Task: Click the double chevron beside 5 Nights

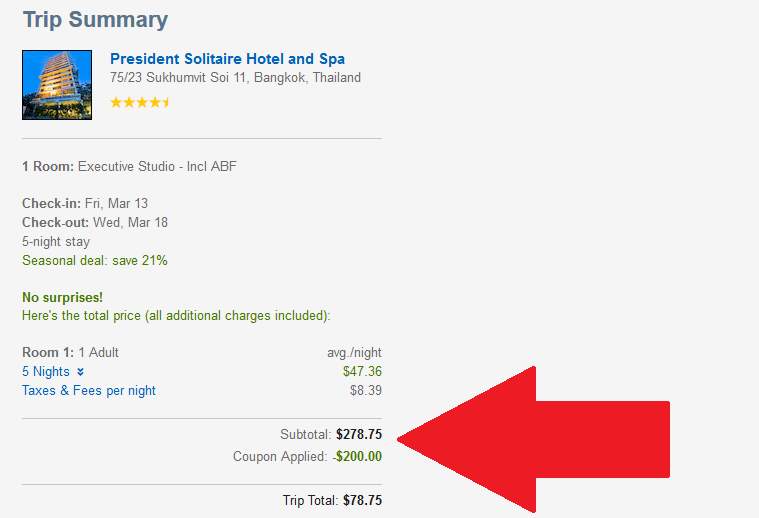Action: [x=80, y=372]
